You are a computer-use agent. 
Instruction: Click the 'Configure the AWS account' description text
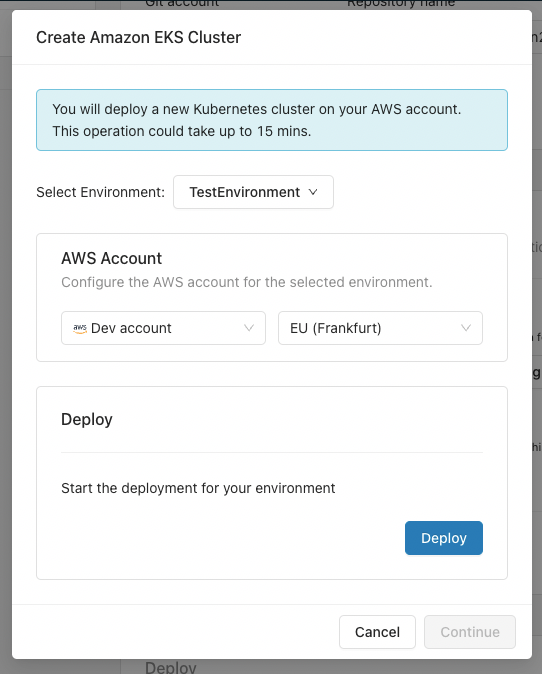(x=247, y=282)
